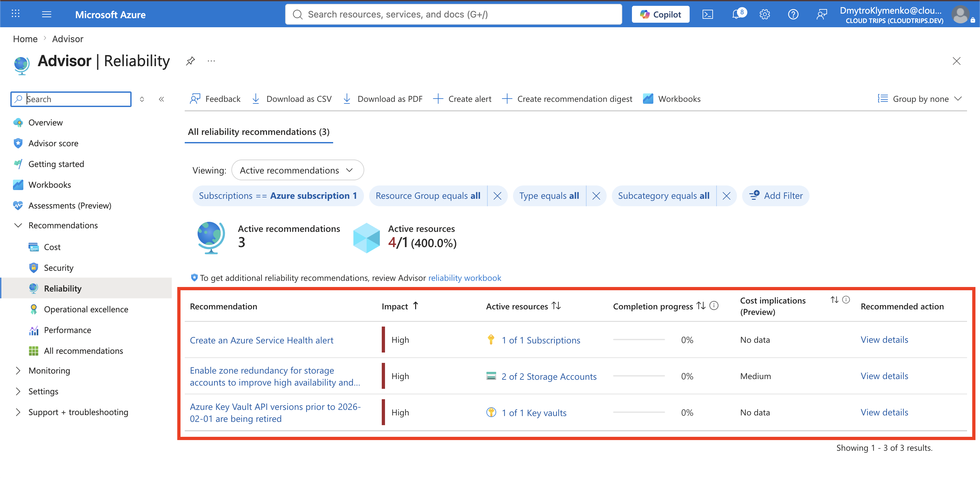Click the Copilot button
The height and width of the screenshot is (478, 980).
pyautogui.click(x=660, y=15)
